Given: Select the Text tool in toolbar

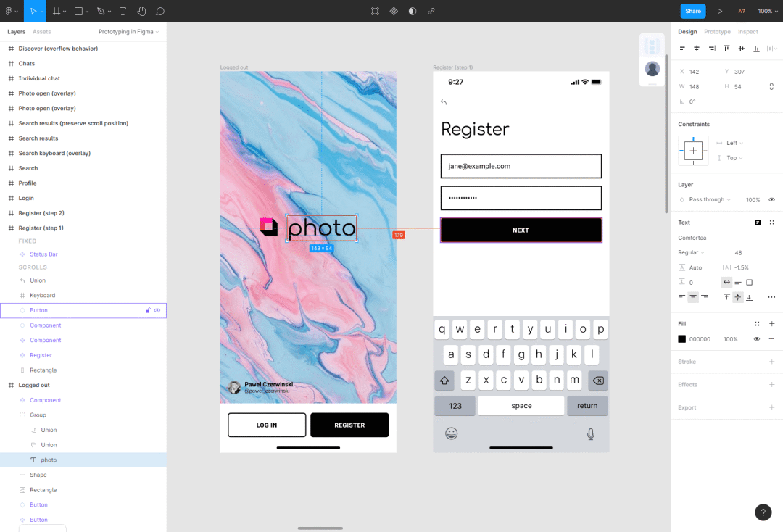Looking at the screenshot, I should [x=123, y=11].
